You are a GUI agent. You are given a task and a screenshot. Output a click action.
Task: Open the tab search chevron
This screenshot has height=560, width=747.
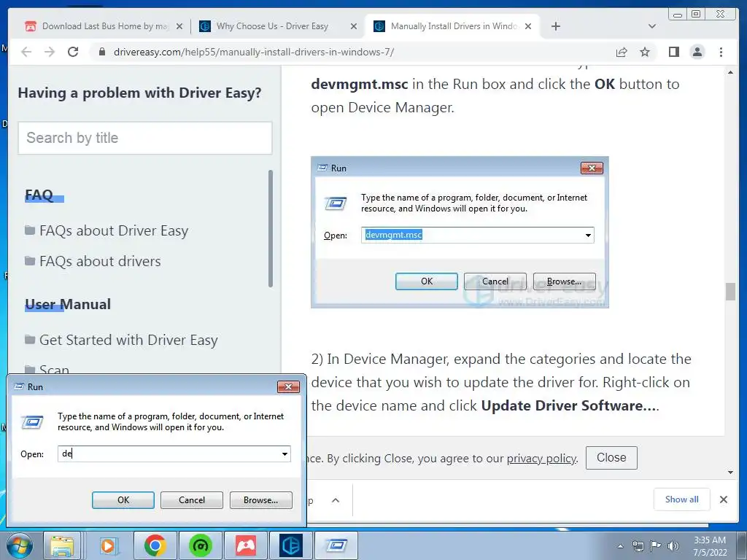point(652,26)
